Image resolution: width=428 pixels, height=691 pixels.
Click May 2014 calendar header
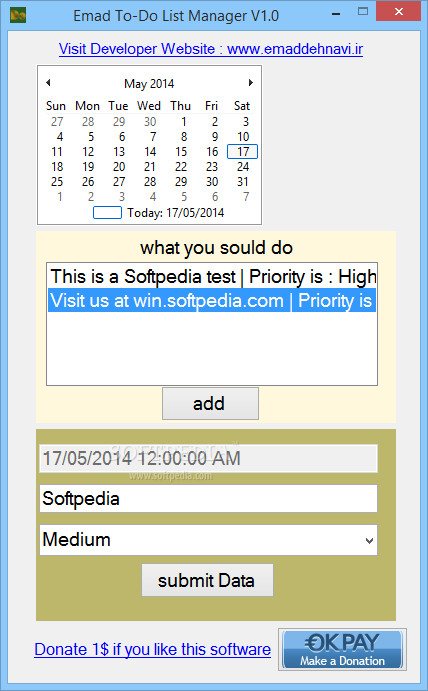[149, 83]
